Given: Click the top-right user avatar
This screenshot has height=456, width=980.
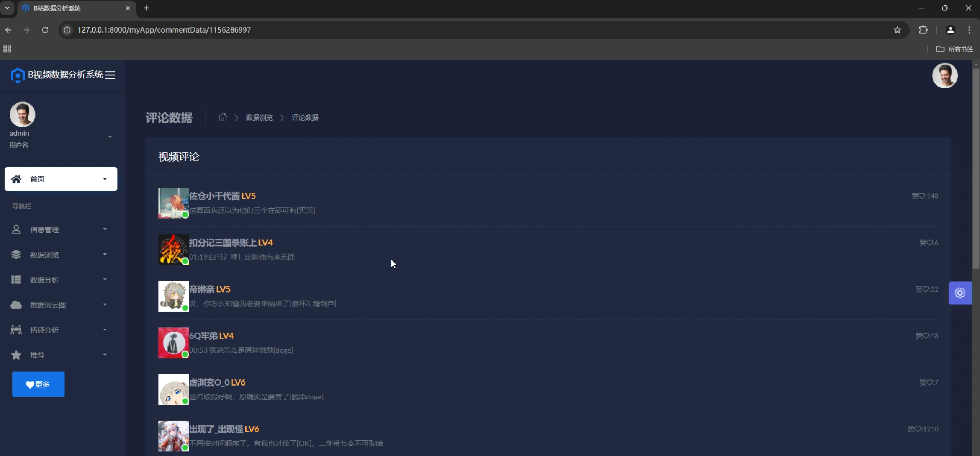Looking at the screenshot, I should coord(944,75).
